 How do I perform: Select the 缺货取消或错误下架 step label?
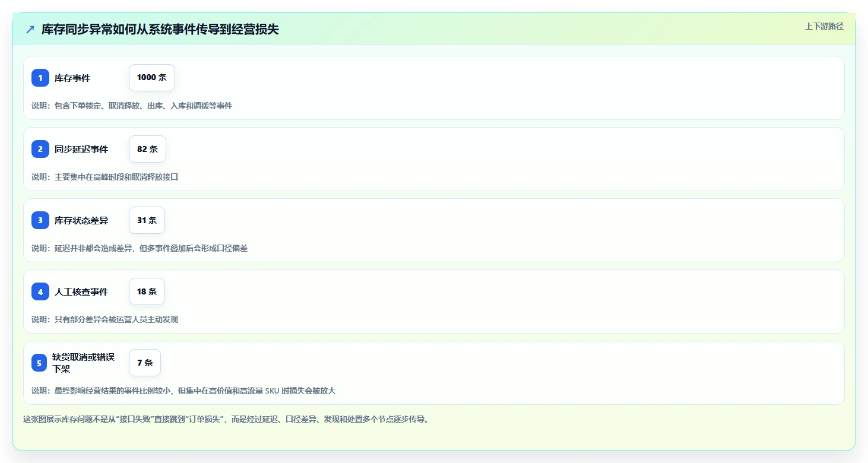tap(83, 363)
